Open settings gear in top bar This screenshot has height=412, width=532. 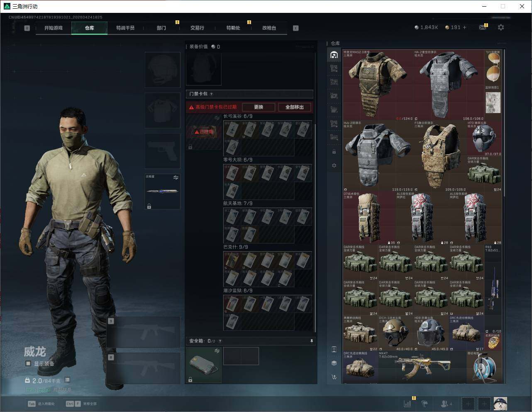coord(501,27)
